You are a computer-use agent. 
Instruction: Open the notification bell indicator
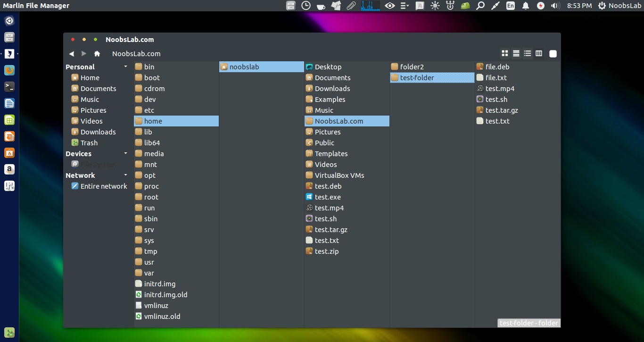point(526,6)
